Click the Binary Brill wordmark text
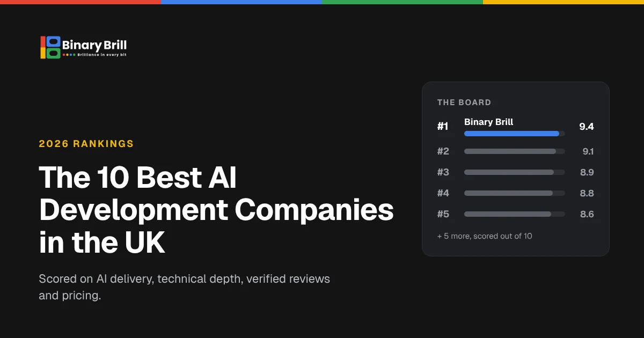The height and width of the screenshot is (338, 644). [x=94, y=45]
